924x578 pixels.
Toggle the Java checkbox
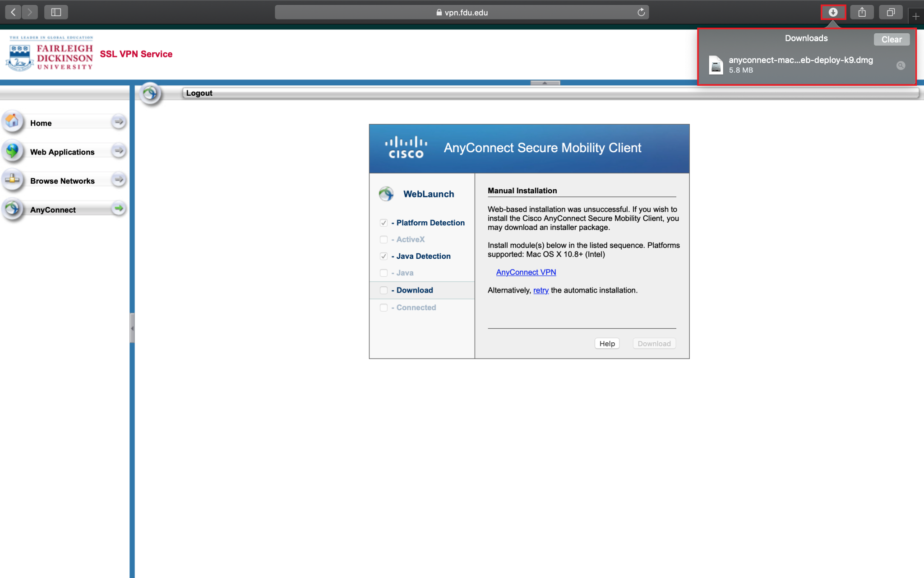click(383, 273)
